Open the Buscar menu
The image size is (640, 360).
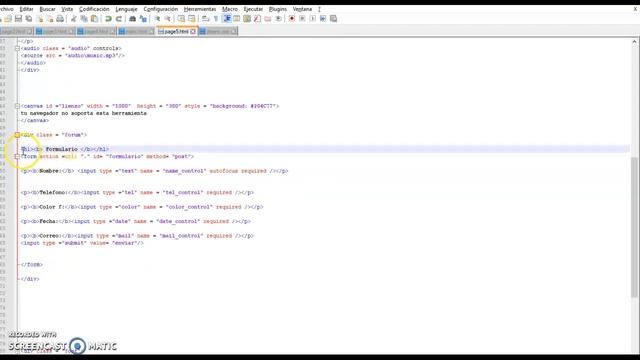point(47,9)
